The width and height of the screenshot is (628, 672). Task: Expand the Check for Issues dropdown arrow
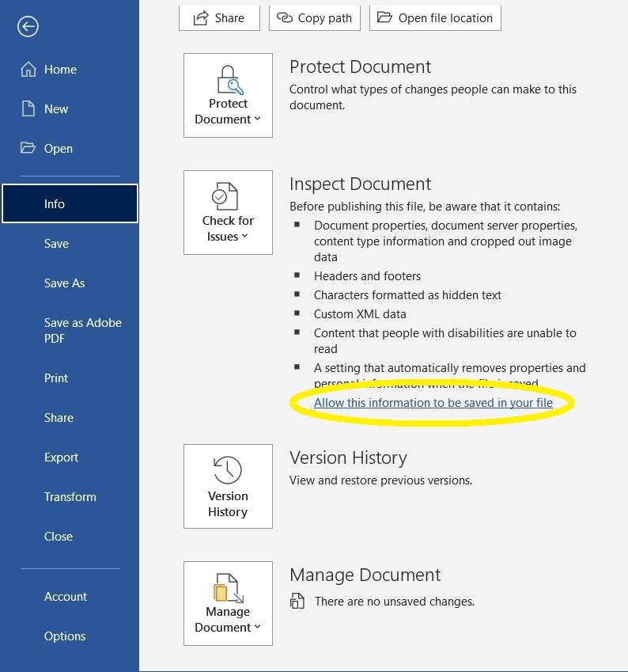pos(245,236)
